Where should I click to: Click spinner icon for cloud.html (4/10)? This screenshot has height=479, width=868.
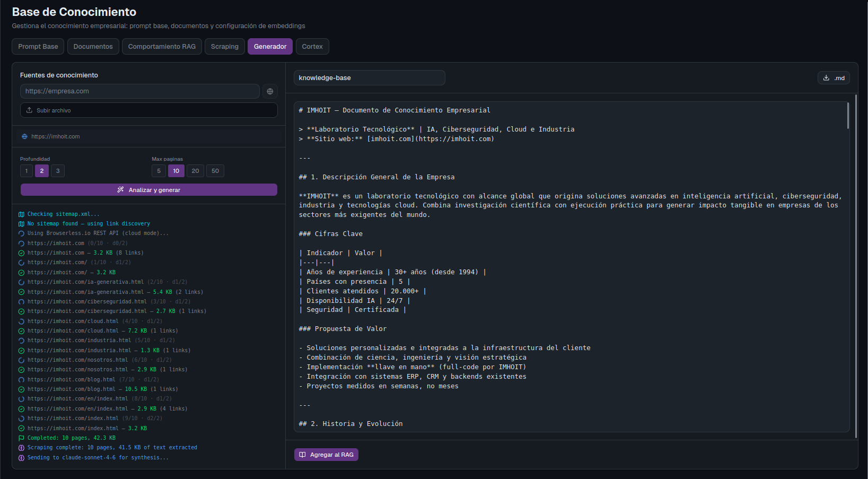(21, 321)
